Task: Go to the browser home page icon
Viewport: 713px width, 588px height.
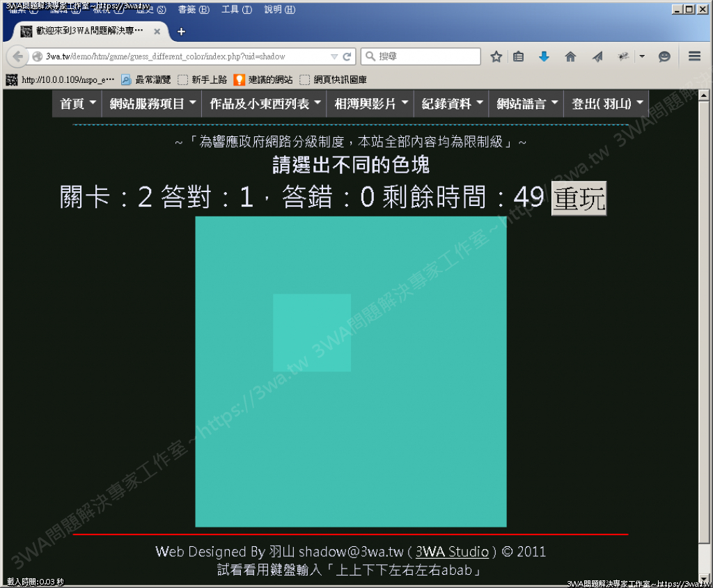Action: (x=570, y=57)
